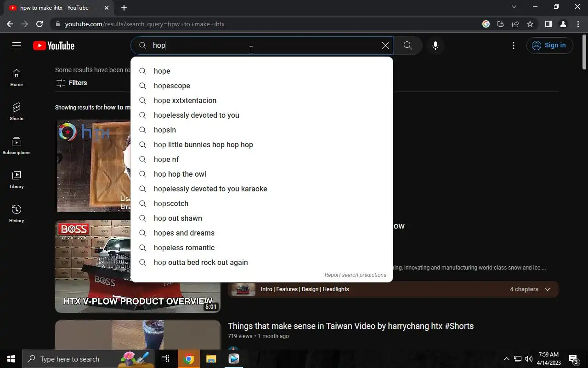Open the Chrome profile avatar icon

[x=563, y=24]
